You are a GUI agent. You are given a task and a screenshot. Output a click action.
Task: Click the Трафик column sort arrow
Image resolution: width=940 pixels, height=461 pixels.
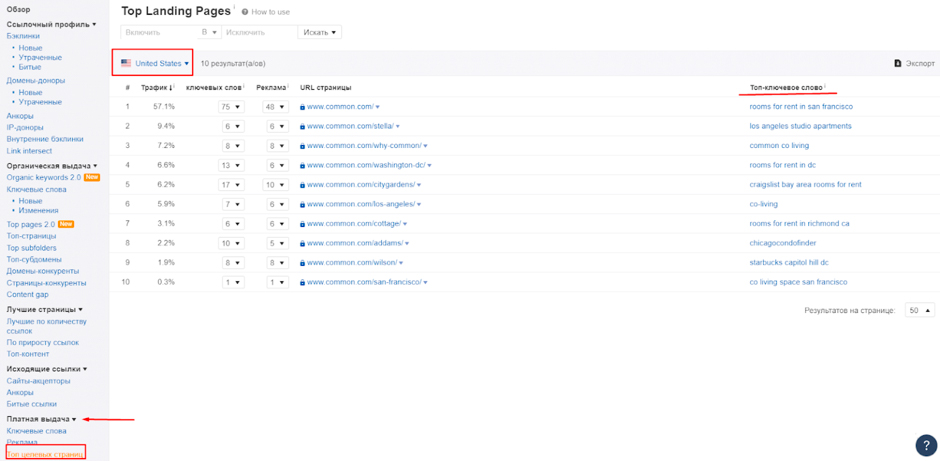(x=171, y=88)
